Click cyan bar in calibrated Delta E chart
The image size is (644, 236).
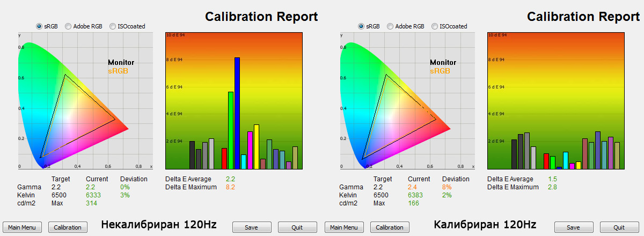click(x=566, y=160)
